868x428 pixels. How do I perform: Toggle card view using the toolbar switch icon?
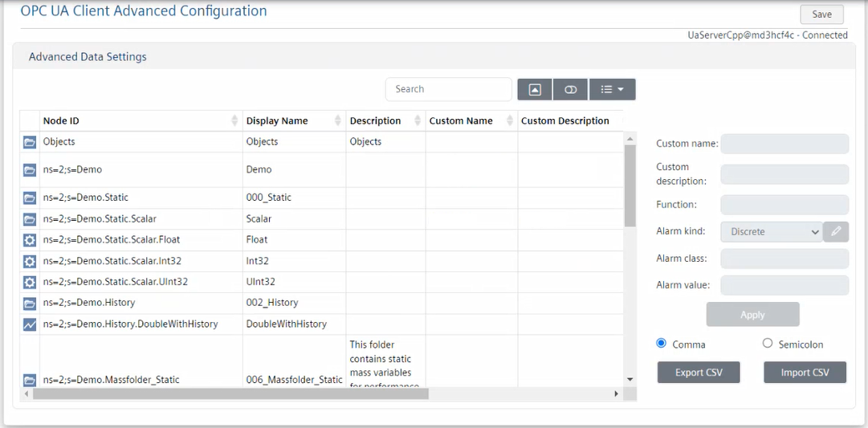coord(570,89)
